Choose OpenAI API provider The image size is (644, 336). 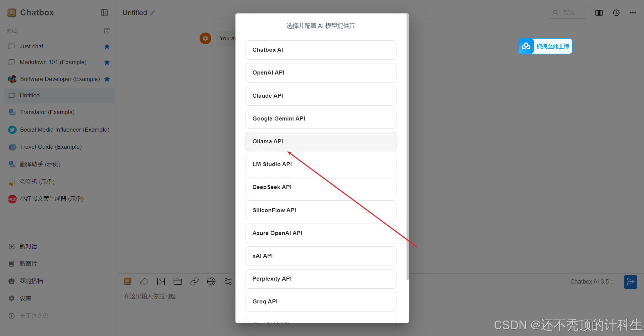click(x=321, y=73)
